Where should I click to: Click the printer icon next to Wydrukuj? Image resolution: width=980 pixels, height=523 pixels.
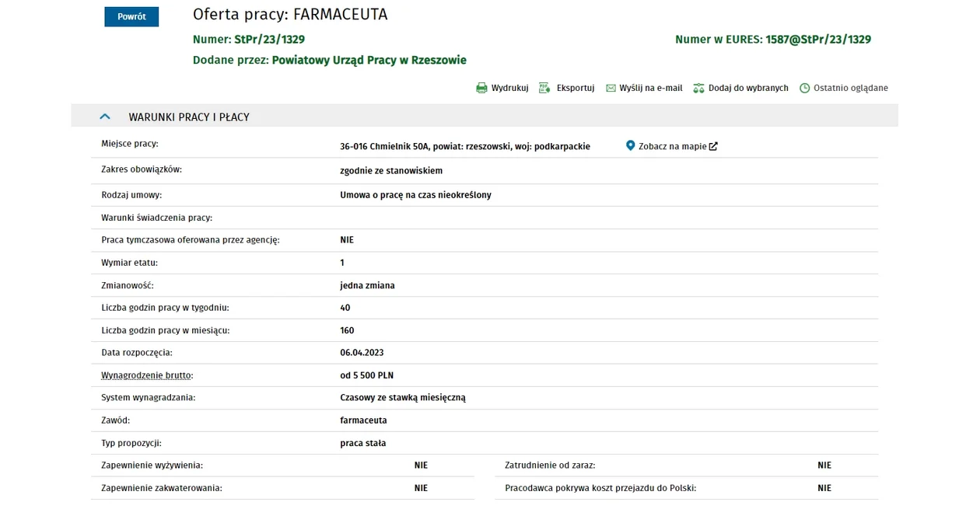click(x=481, y=88)
